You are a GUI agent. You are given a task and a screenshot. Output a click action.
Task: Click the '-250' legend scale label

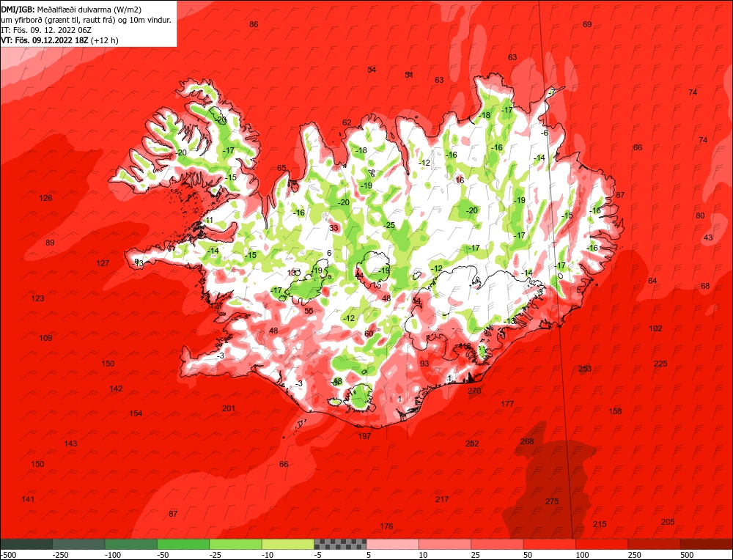coord(61,555)
